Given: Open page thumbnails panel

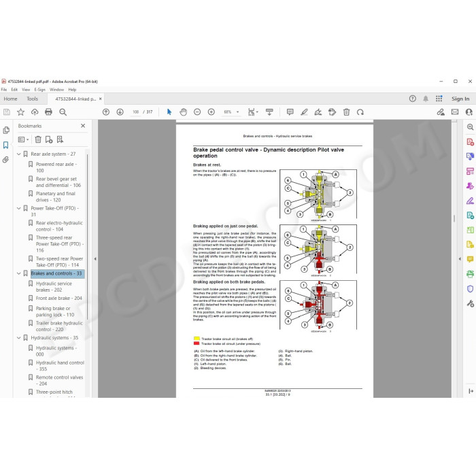Looking at the screenshot, I should click(x=6, y=131).
